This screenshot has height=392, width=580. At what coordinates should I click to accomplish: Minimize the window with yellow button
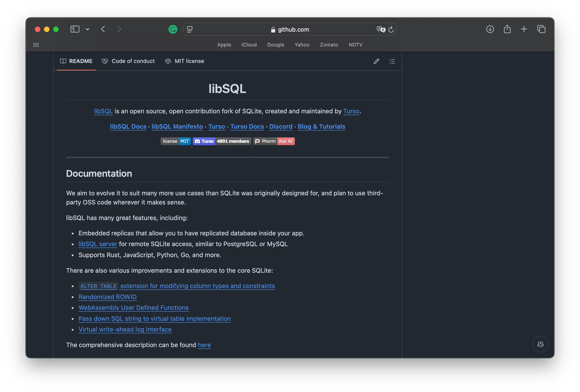click(x=47, y=29)
